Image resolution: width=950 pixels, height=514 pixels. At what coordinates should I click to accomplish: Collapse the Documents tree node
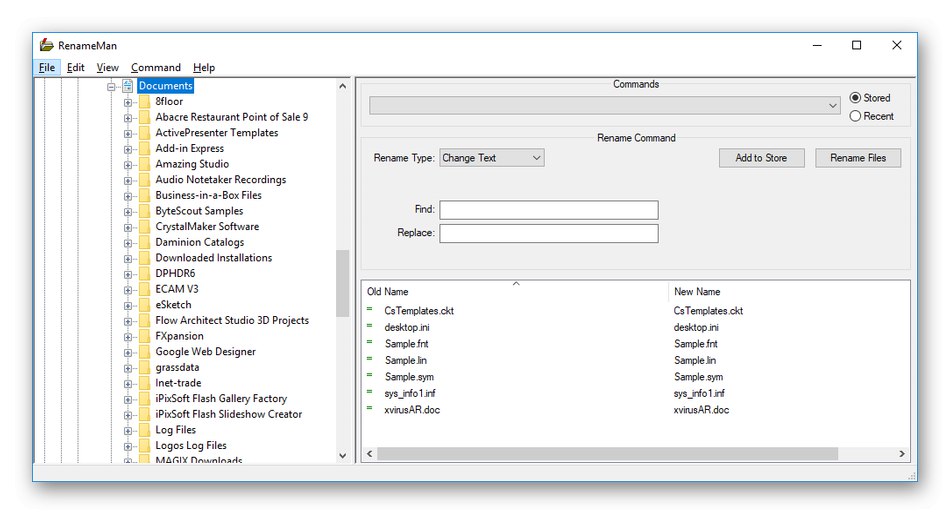tap(111, 87)
